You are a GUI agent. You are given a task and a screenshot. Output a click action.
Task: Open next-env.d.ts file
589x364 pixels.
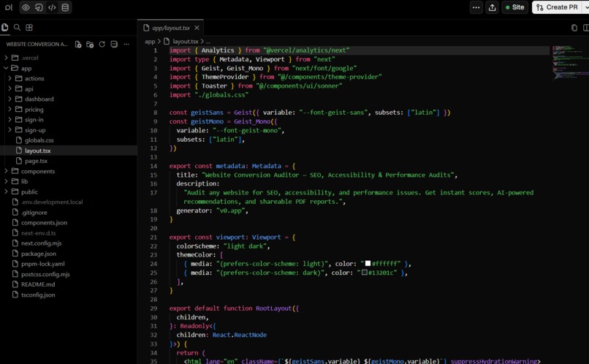(x=38, y=233)
